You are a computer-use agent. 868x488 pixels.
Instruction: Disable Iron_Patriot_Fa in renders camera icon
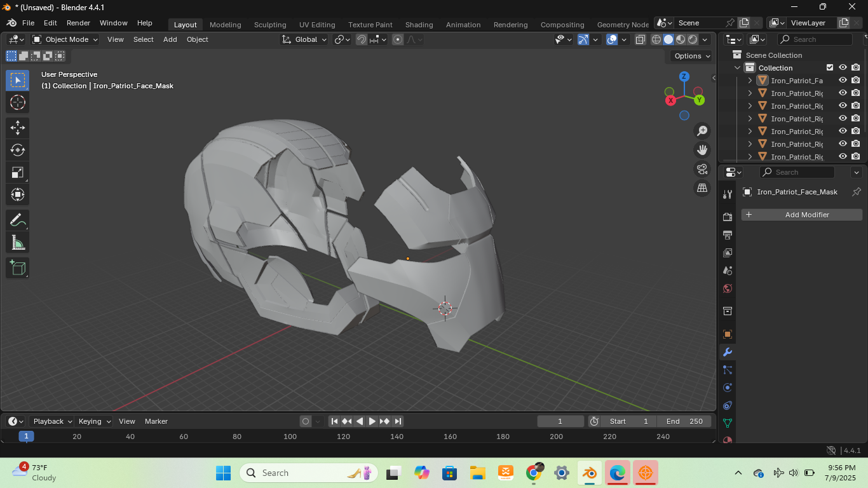856,81
